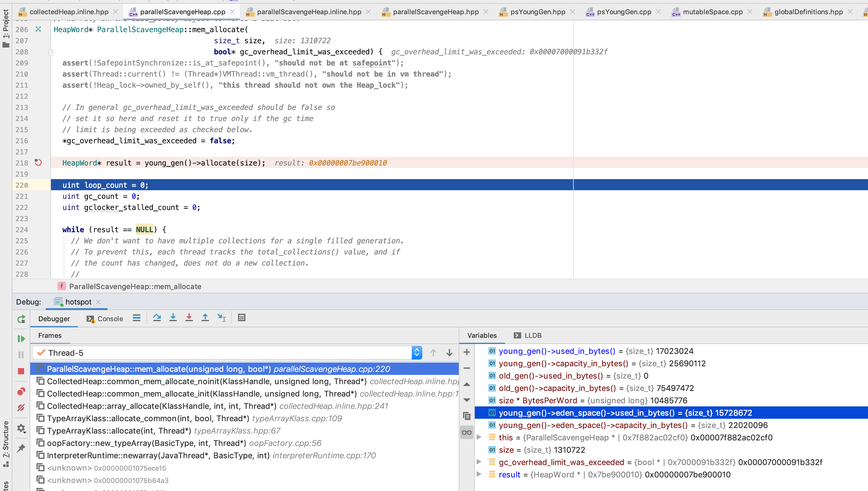The image size is (868, 491).
Task: Click the Step Over debugger icon
Action: point(157,318)
